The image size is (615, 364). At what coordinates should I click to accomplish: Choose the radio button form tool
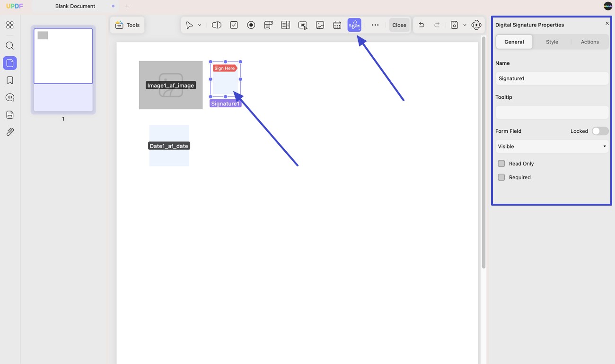click(x=251, y=25)
